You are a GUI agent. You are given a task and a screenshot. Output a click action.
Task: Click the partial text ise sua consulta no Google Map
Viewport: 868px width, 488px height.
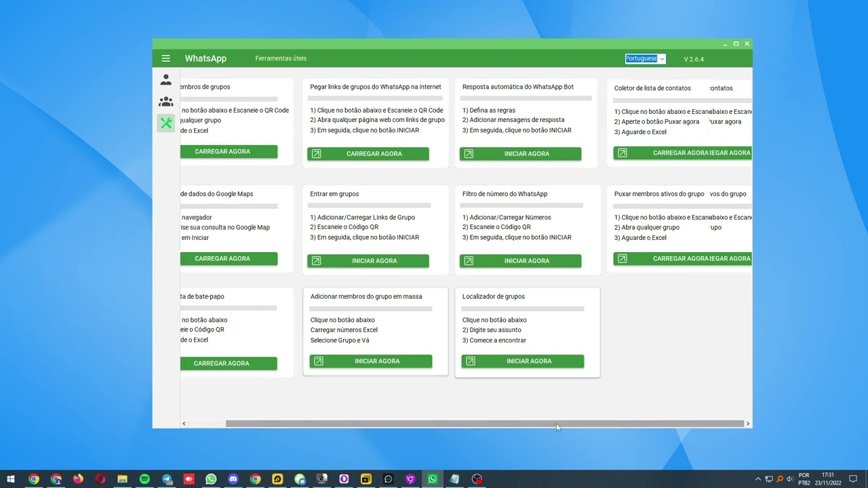click(x=225, y=228)
